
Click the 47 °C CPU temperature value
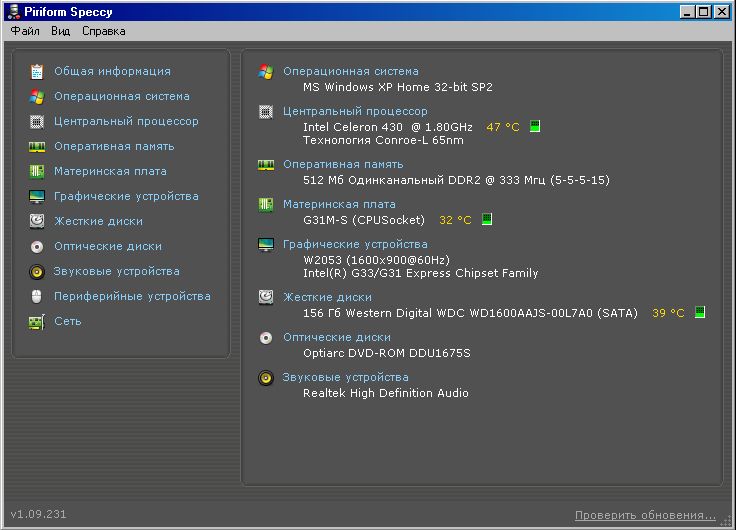pyautogui.click(x=503, y=127)
